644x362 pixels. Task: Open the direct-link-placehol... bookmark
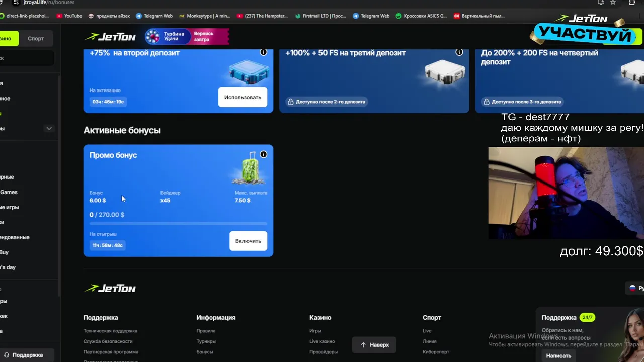pyautogui.click(x=25, y=16)
